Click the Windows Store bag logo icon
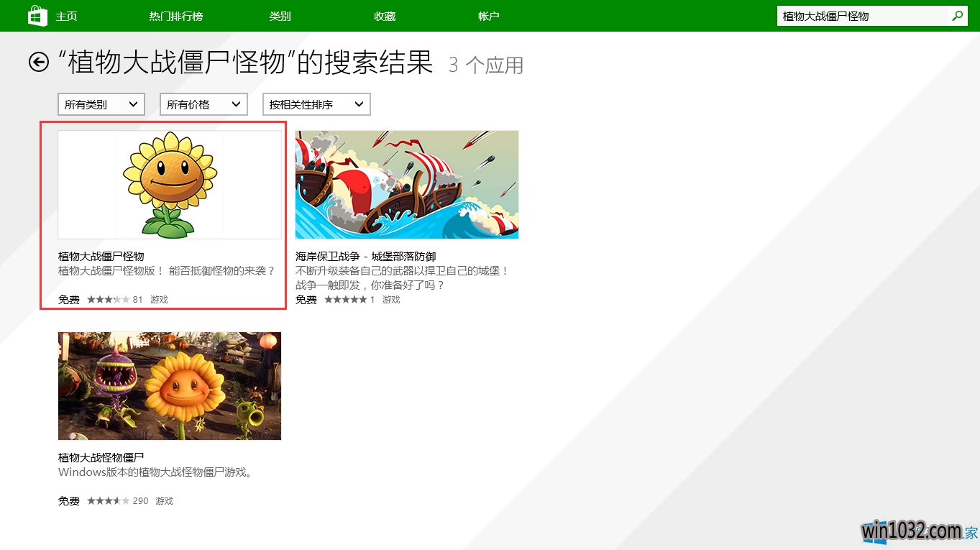The width and height of the screenshot is (980, 550). coord(37,16)
